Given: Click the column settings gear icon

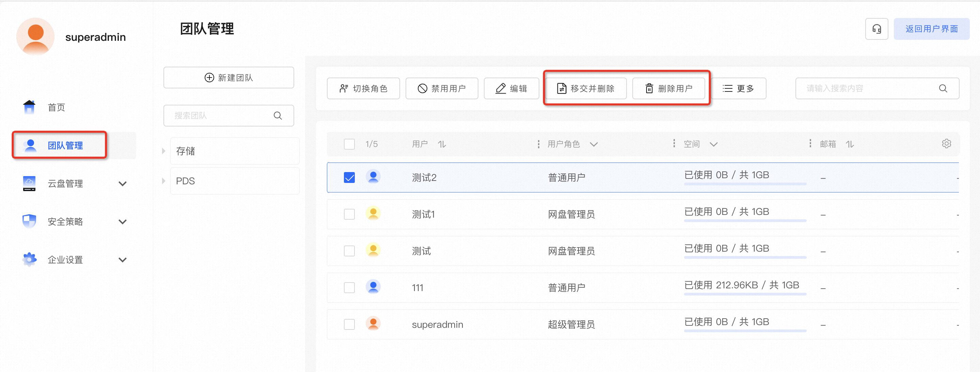Looking at the screenshot, I should click(x=946, y=143).
